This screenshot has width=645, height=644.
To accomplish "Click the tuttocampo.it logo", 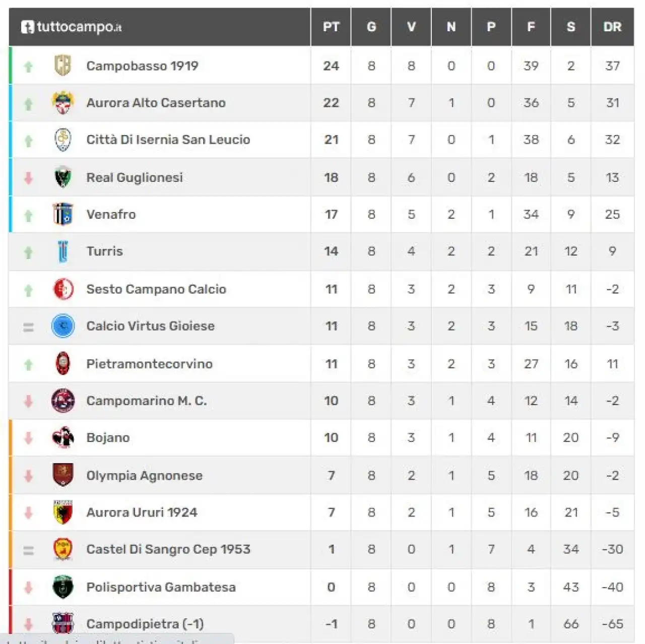I will coord(71,27).
